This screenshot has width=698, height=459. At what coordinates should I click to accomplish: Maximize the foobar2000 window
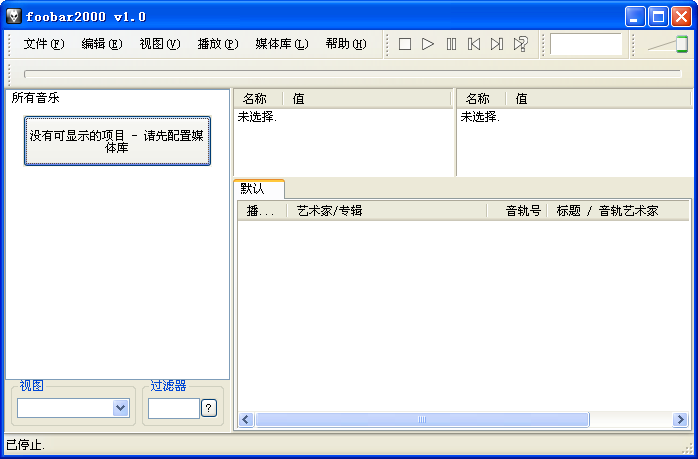tap(658, 17)
